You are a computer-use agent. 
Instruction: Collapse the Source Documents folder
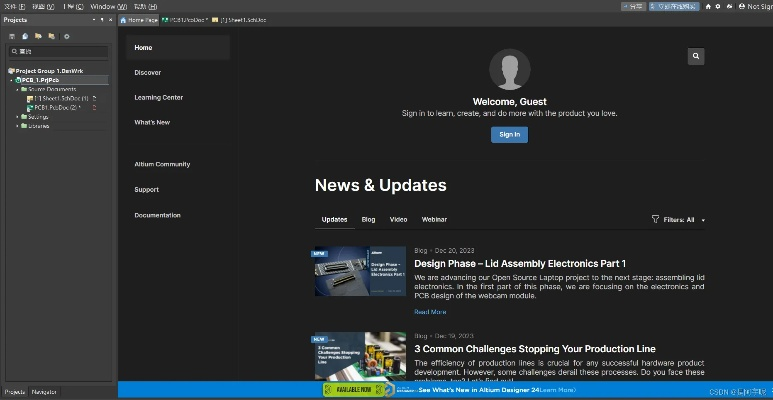[18, 89]
